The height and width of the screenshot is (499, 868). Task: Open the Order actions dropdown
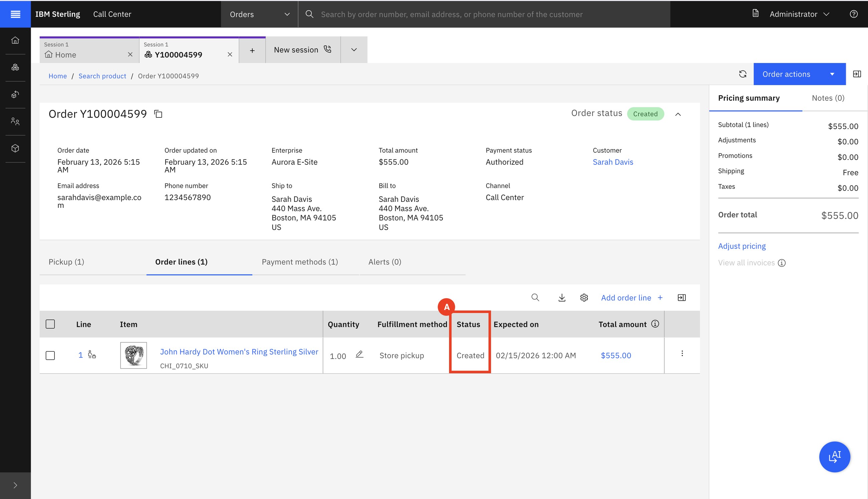pos(800,74)
